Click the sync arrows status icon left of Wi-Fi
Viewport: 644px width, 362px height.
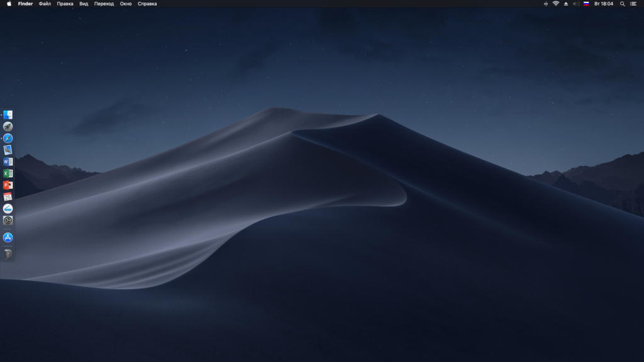(545, 4)
